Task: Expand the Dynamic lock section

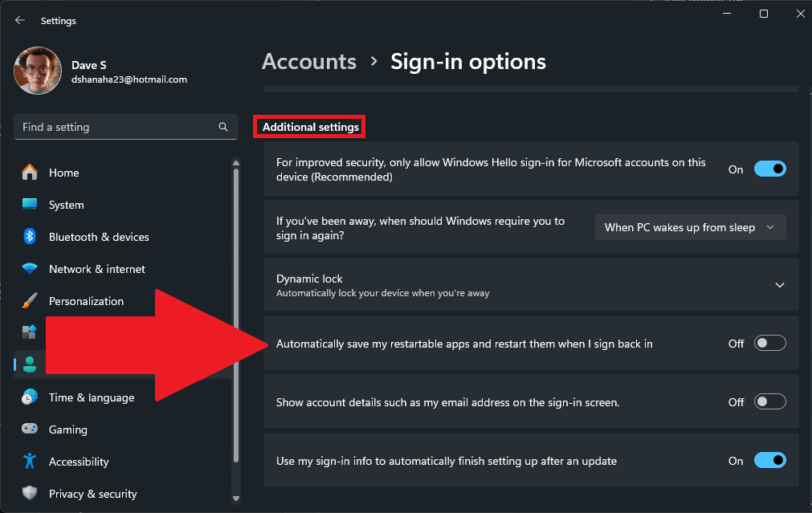Action: [x=778, y=284]
